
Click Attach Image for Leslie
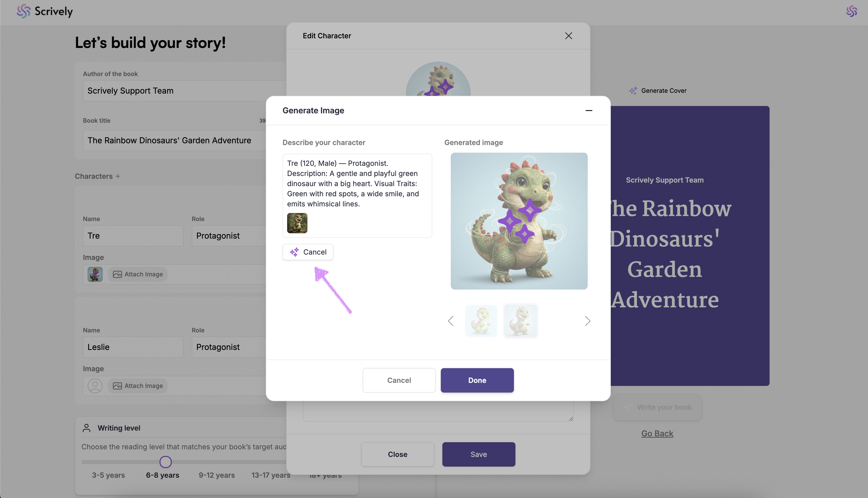(138, 386)
